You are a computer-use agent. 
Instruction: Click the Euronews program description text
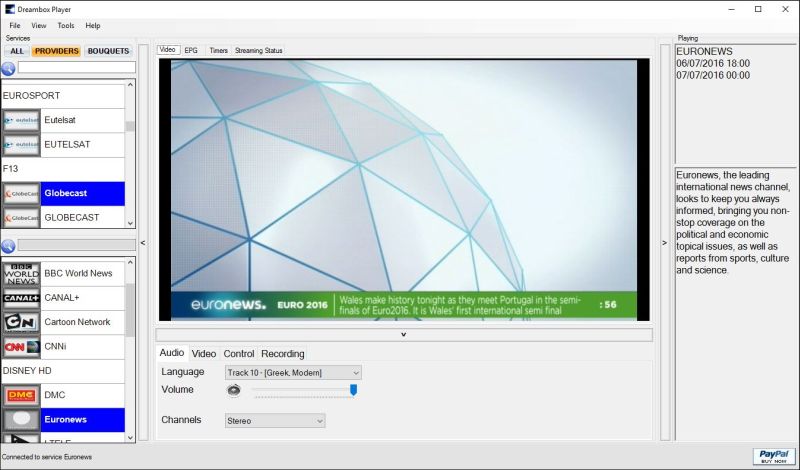point(733,222)
